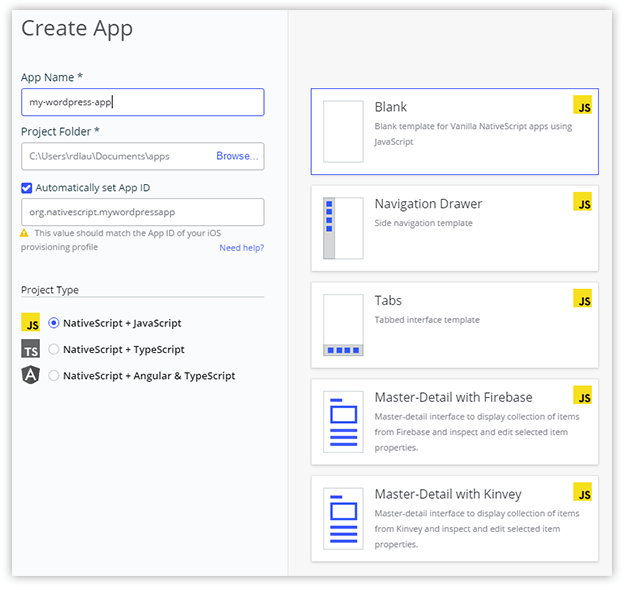The width and height of the screenshot is (626, 590).
Task: Click the JS badge on Master-Detail with Kinvey
Action: coord(582,492)
